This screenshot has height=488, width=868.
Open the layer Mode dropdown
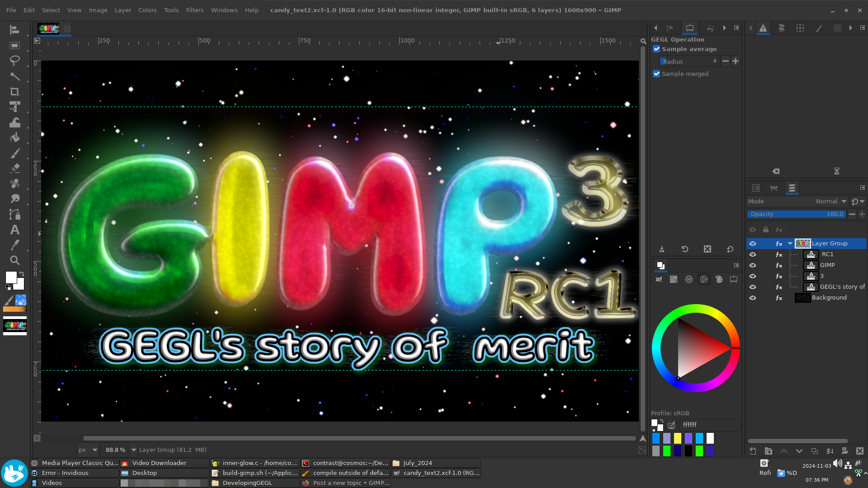tap(797, 202)
